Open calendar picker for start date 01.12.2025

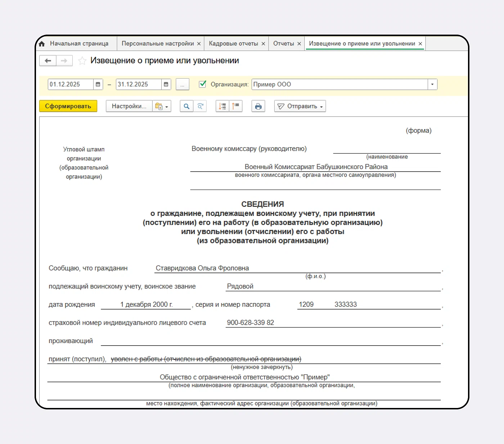[98, 84]
